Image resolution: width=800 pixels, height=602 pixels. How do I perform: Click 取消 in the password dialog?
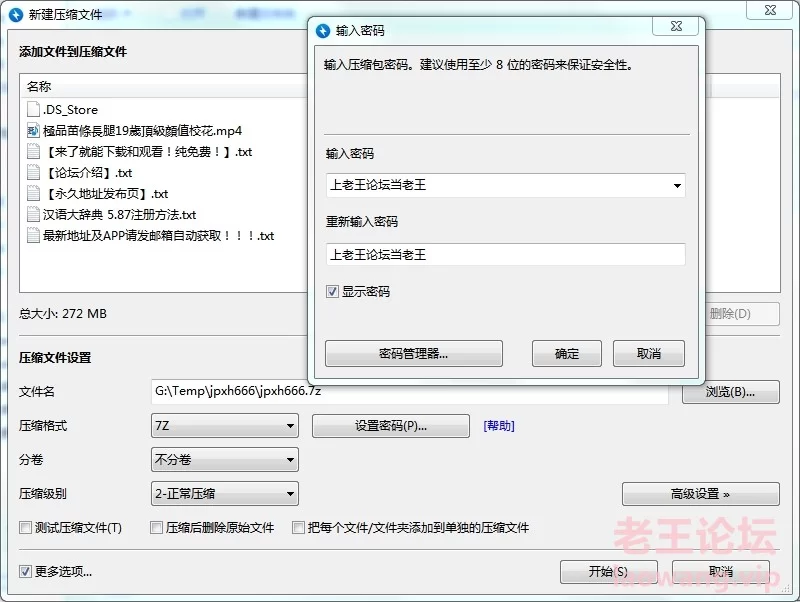click(x=649, y=354)
